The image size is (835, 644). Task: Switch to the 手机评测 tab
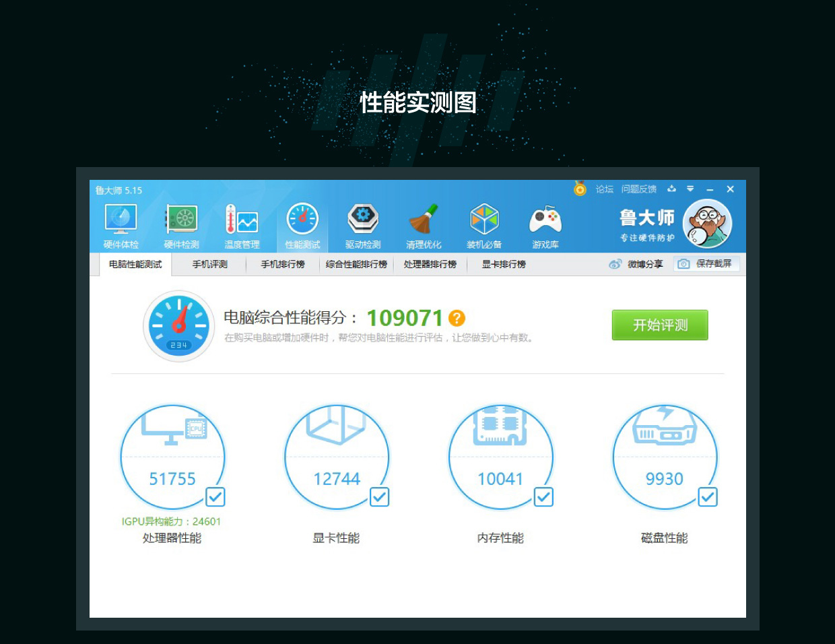coord(210,264)
